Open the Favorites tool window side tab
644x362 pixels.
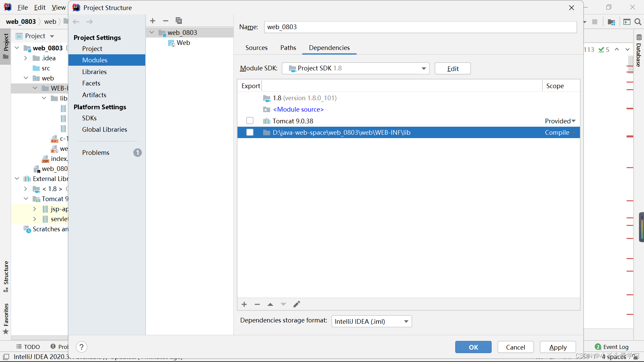pyautogui.click(x=6, y=318)
